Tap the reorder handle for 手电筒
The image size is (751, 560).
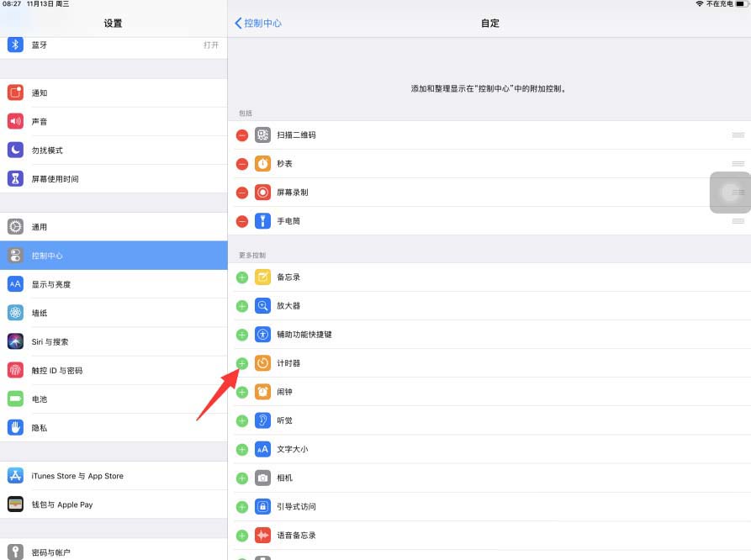pyautogui.click(x=738, y=221)
